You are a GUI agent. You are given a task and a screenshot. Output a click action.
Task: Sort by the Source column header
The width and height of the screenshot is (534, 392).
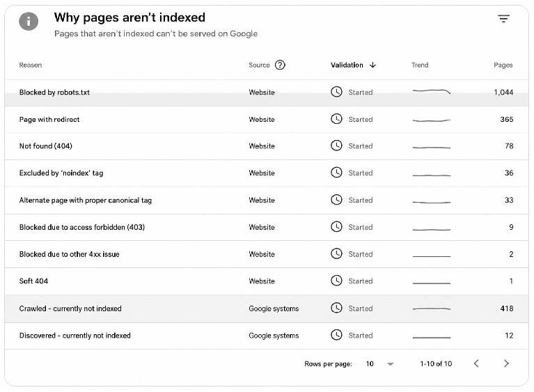pyautogui.click(x=259, y=65)
